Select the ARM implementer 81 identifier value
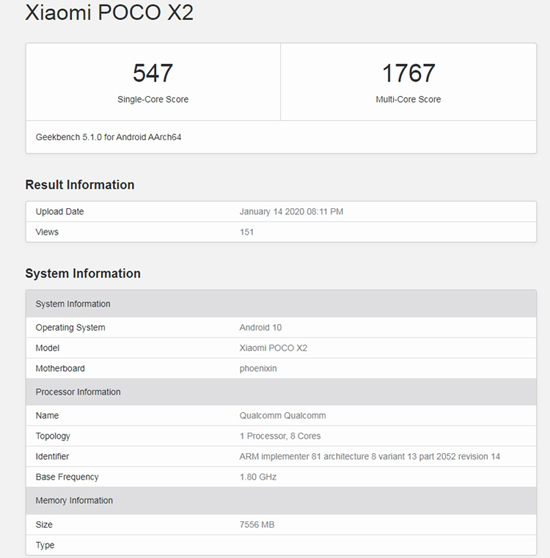The width and height of the screenshot is (550, 558). (370, 456)
